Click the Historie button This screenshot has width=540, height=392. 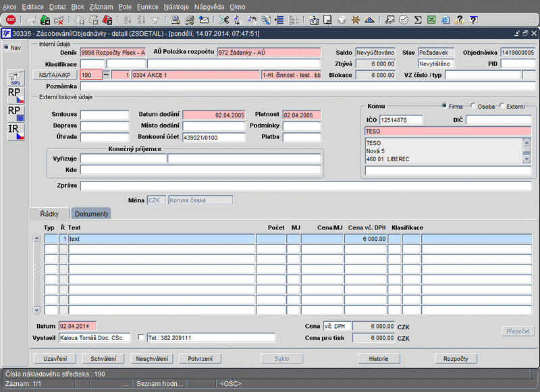(379, 359)
